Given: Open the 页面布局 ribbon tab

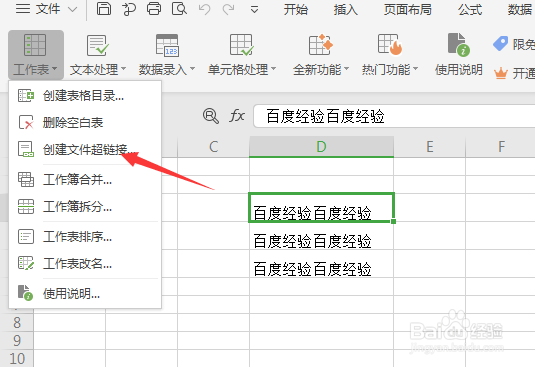Looking at the screenshot, I should [x=408, y=10].
